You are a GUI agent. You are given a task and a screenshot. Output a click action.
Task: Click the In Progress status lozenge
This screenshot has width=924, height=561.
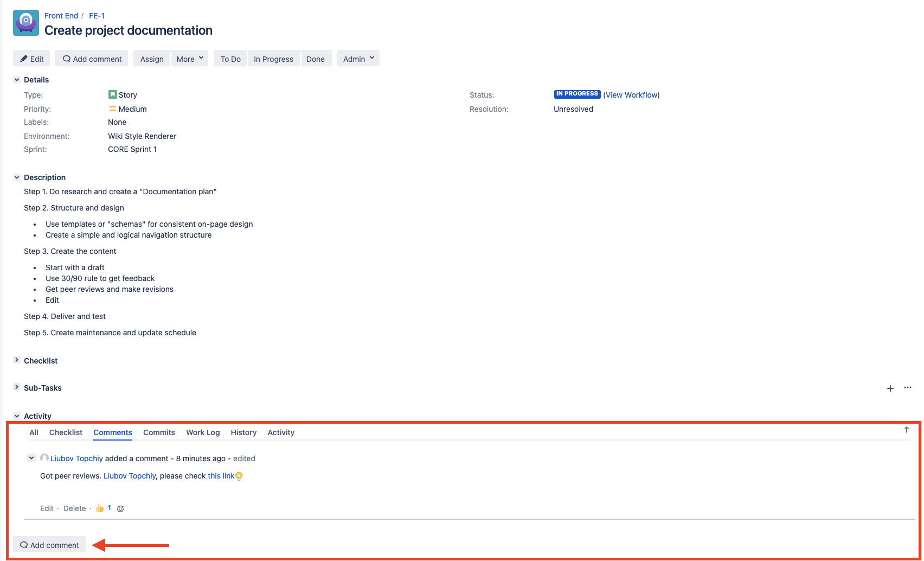576,94
